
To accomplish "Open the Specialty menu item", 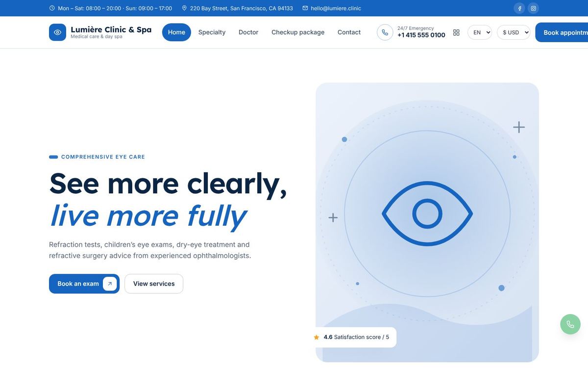I will click(x=212, y=32).
